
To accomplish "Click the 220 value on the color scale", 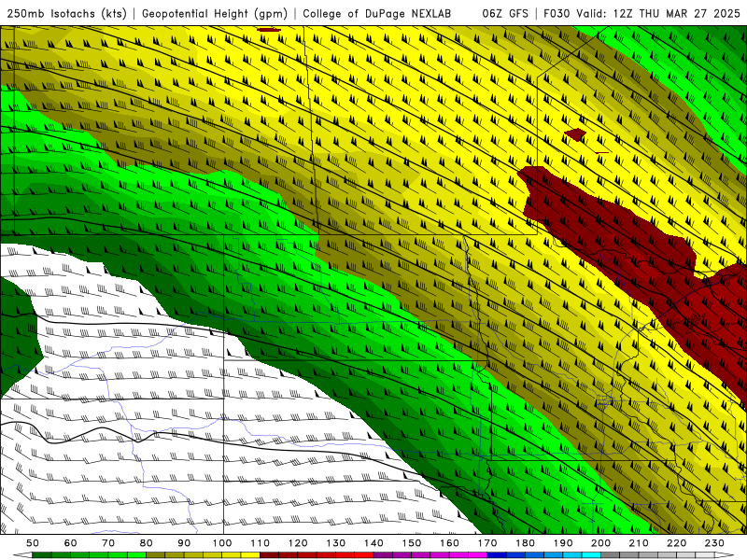I will click(676, 543).
